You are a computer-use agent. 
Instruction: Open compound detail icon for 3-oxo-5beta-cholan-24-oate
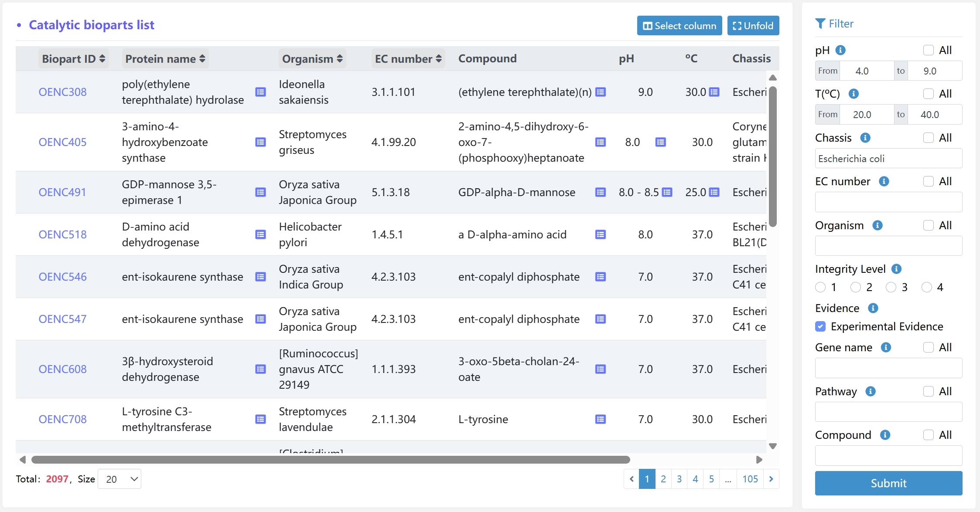click(601, 369)
